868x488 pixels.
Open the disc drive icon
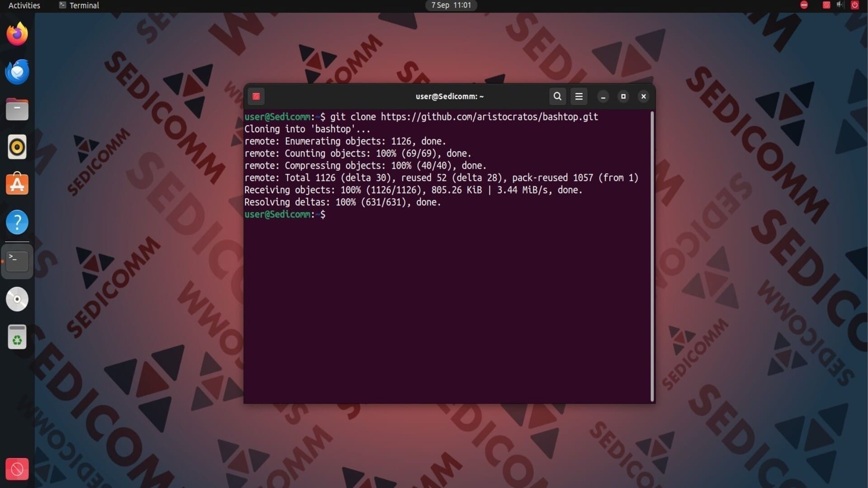click(17, 299)
